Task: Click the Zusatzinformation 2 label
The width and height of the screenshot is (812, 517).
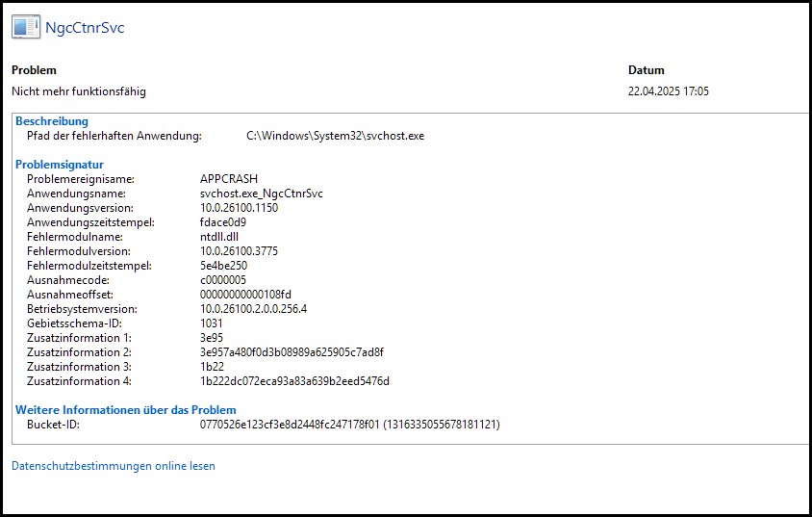Action: [x=79, y=352]
